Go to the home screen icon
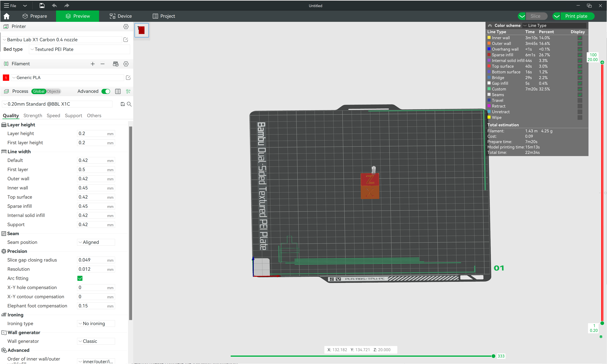This screenshot has height=364, width=607. pos(6,16)
